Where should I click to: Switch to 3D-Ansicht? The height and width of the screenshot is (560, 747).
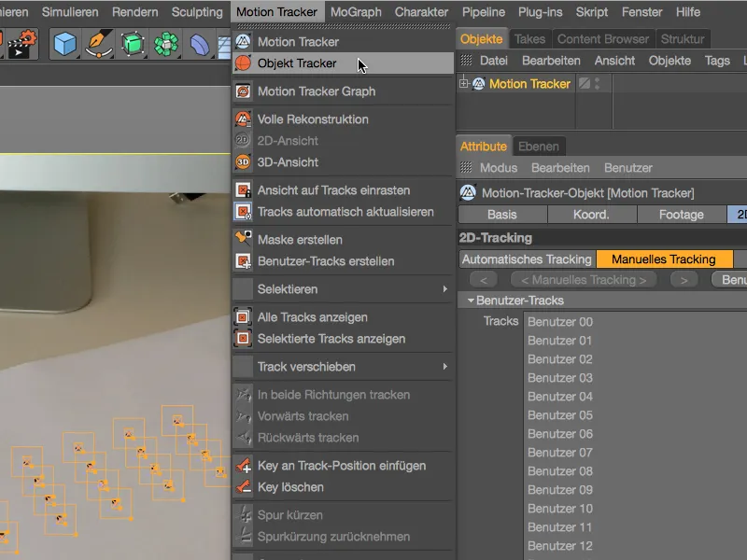click(x=343, y=162)
